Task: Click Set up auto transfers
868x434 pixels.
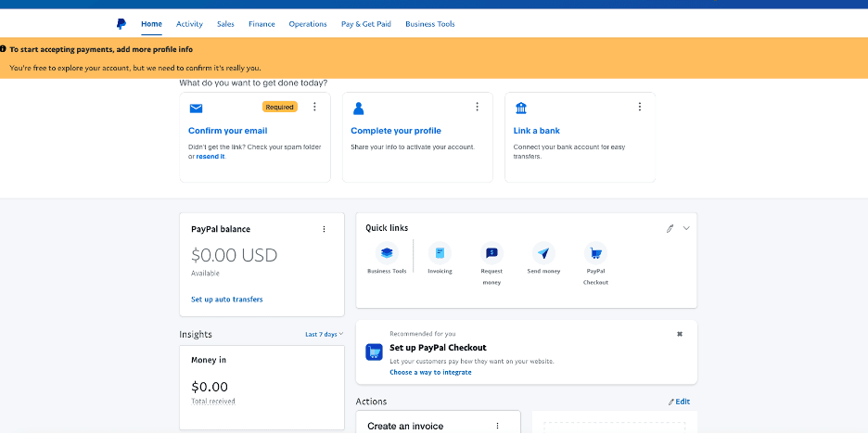Action: (227, 300)
